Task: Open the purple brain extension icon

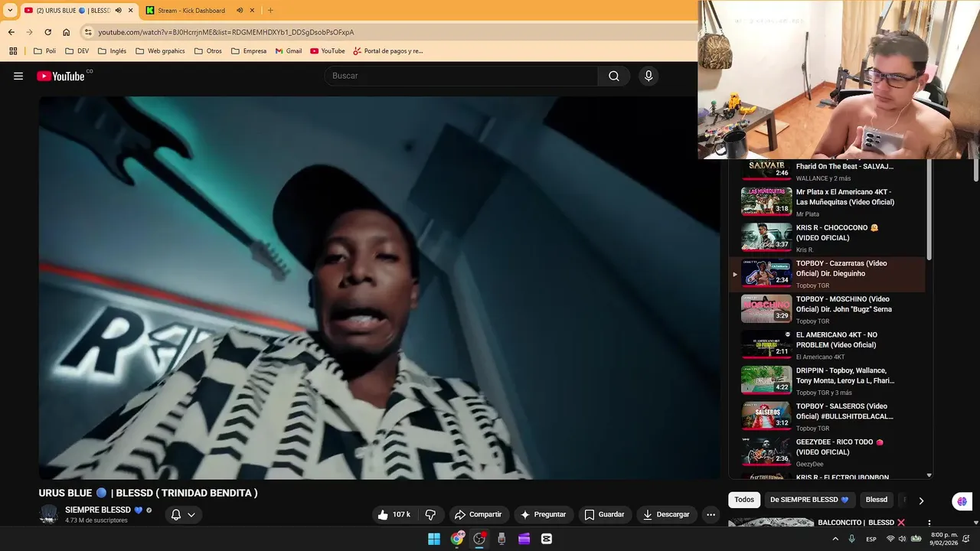Action: pos(962,502)
